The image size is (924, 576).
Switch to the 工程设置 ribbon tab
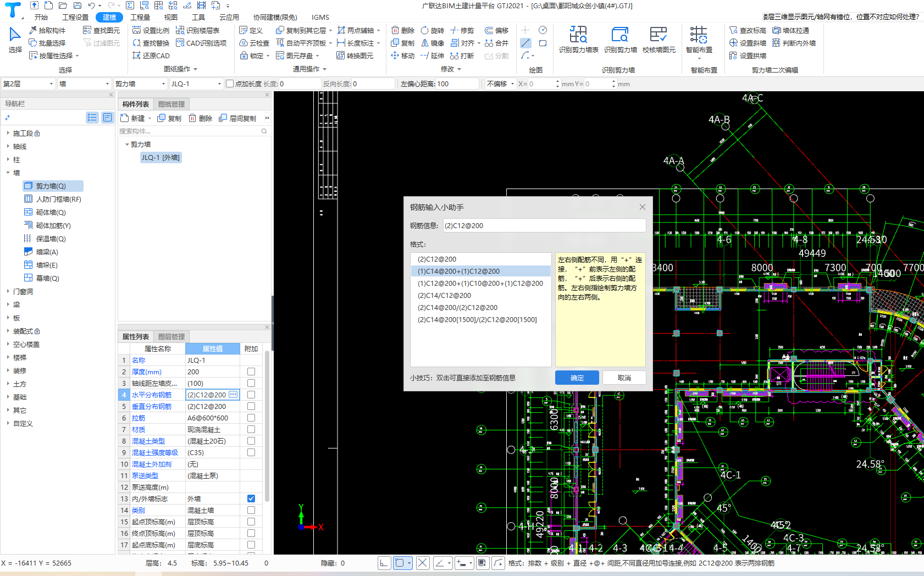75,17
